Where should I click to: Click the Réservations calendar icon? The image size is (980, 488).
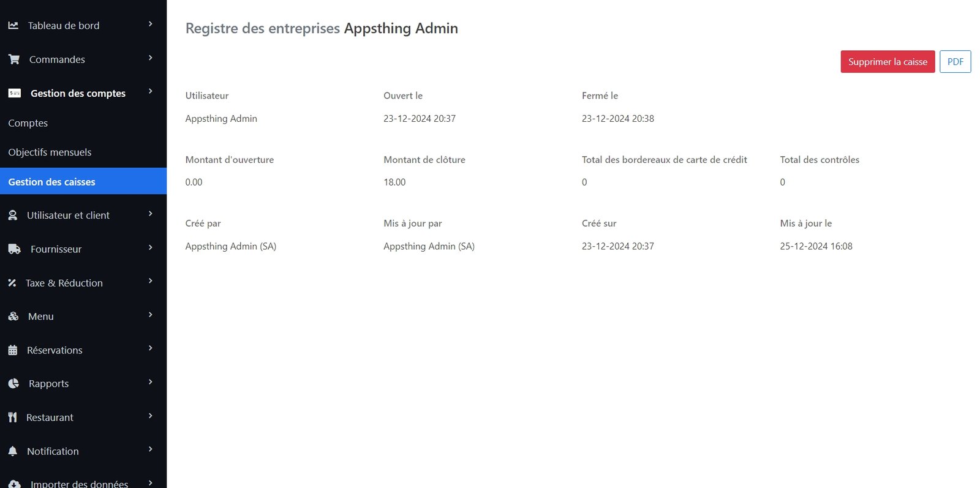12,350
